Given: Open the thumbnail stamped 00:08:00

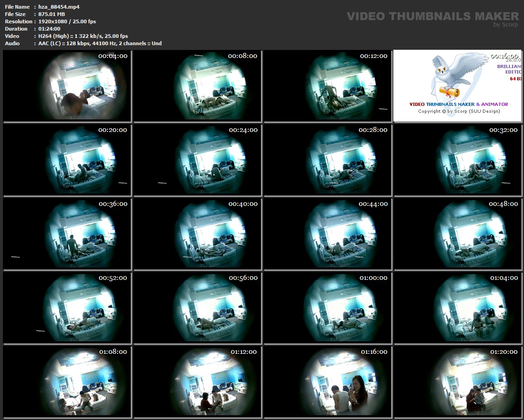Looking at the screenshot, I should (x=197, y=86).
